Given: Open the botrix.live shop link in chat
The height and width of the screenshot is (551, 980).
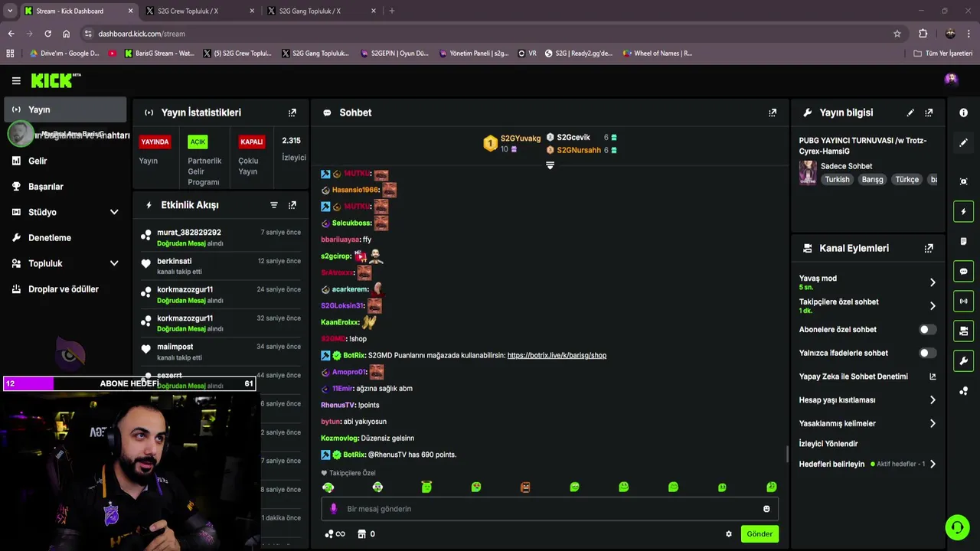Looking at the screenshot, I should pos(557,356).
